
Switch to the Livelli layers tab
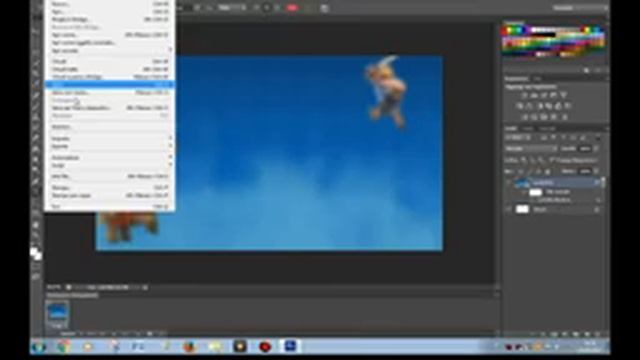(x=511, y=128)
